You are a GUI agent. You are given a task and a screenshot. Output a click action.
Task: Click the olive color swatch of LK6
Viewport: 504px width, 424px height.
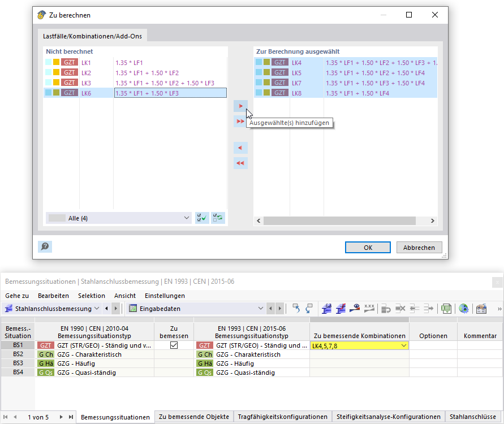[56, 93]
